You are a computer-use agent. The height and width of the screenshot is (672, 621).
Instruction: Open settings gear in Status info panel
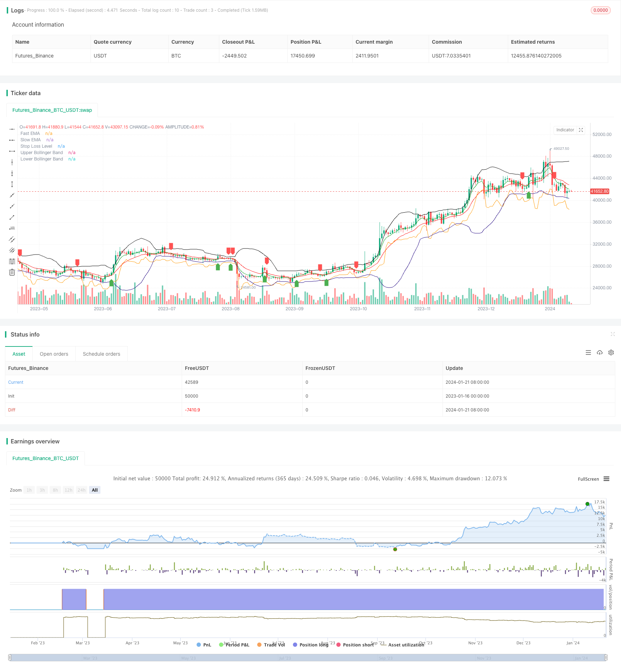pos(611,353)
